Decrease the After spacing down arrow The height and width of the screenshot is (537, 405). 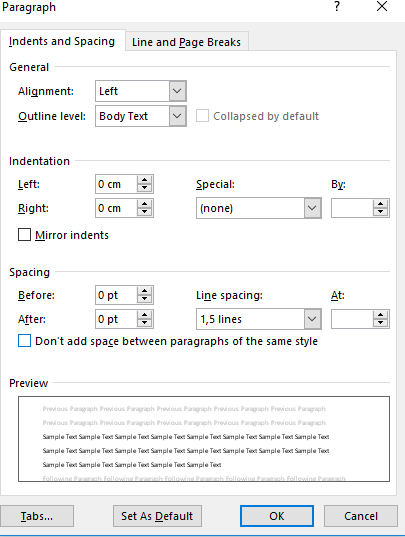point(144,323)
